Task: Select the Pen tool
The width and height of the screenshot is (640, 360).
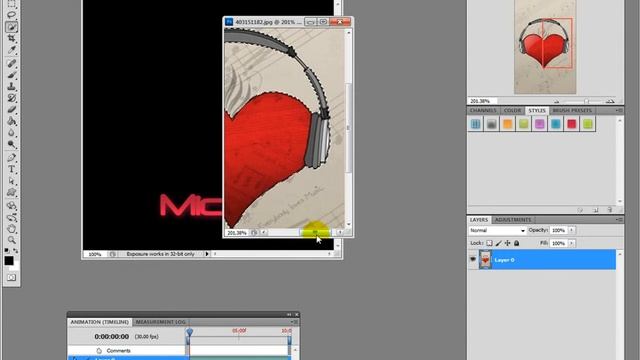Action: click(x=11, y=158)
